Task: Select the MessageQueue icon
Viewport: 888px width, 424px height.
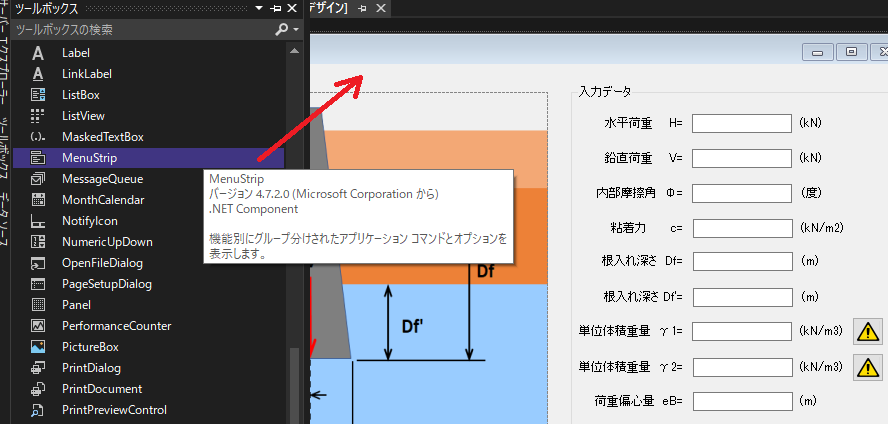Action: (38, 179)
